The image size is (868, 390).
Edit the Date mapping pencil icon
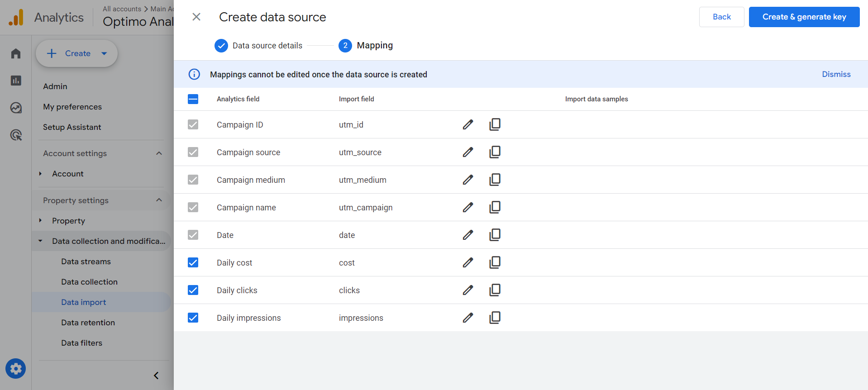point(468,235)
